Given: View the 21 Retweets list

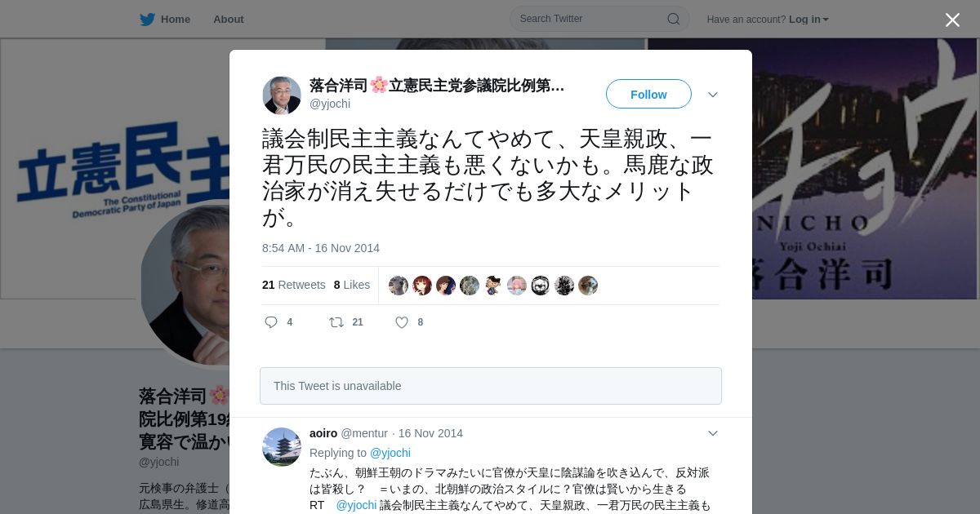Looking at the screenshot, I should point(294,285).
